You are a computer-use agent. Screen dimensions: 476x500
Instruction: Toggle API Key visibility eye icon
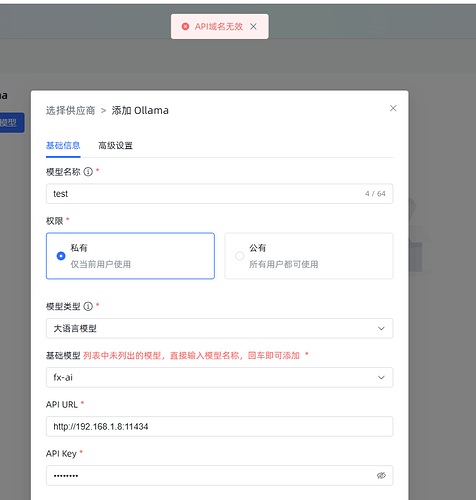pyautogui.click(x=381, y=475)
